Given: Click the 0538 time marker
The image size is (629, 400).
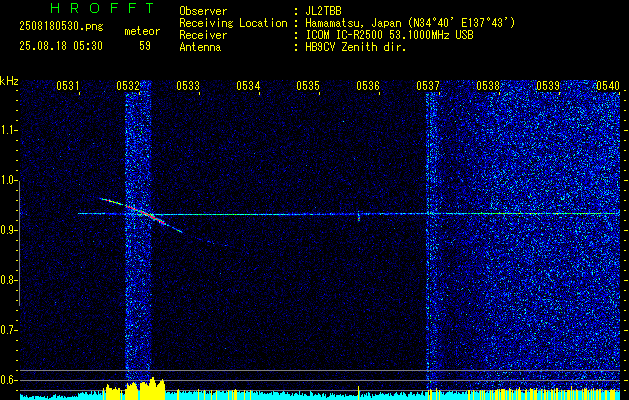Looking at the screenshot, I should (488, 85).
